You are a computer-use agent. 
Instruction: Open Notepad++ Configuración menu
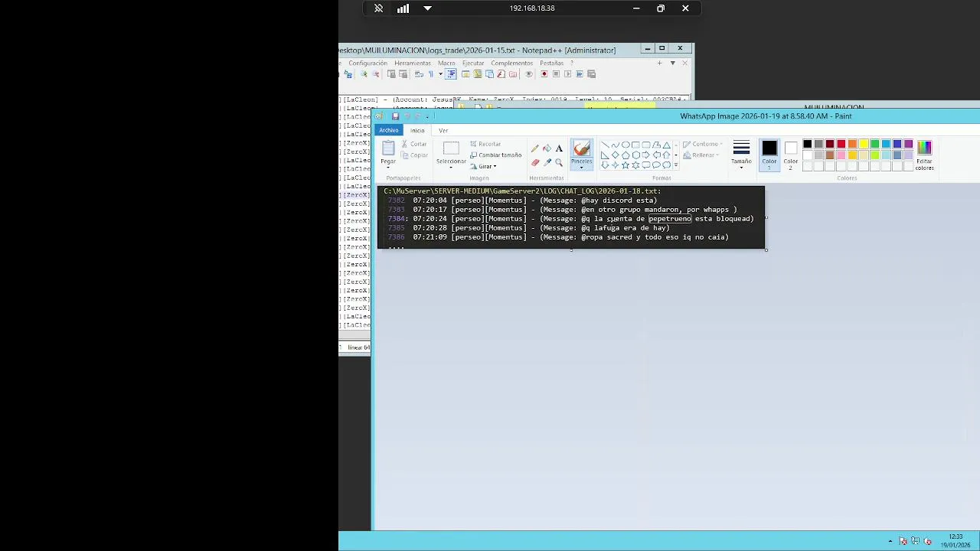tap(368, 64)
